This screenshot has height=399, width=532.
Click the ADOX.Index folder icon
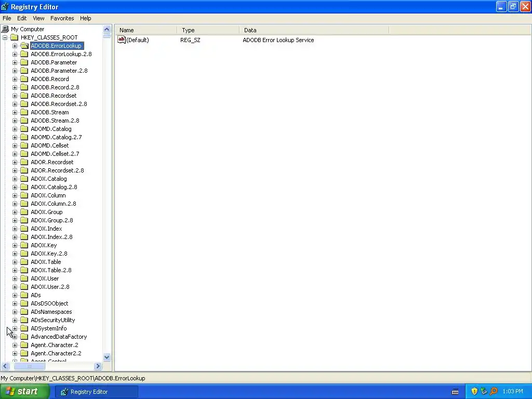[x=24, y=229]
